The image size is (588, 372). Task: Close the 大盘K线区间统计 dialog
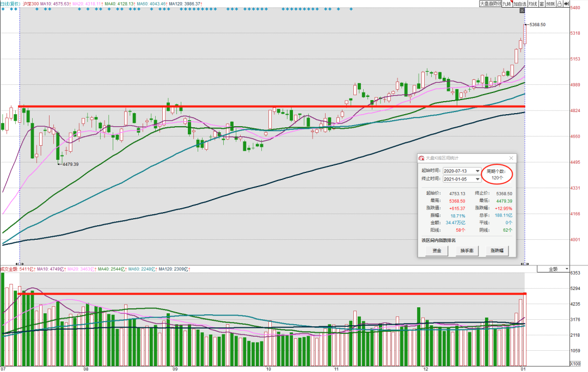click(511, 158)
